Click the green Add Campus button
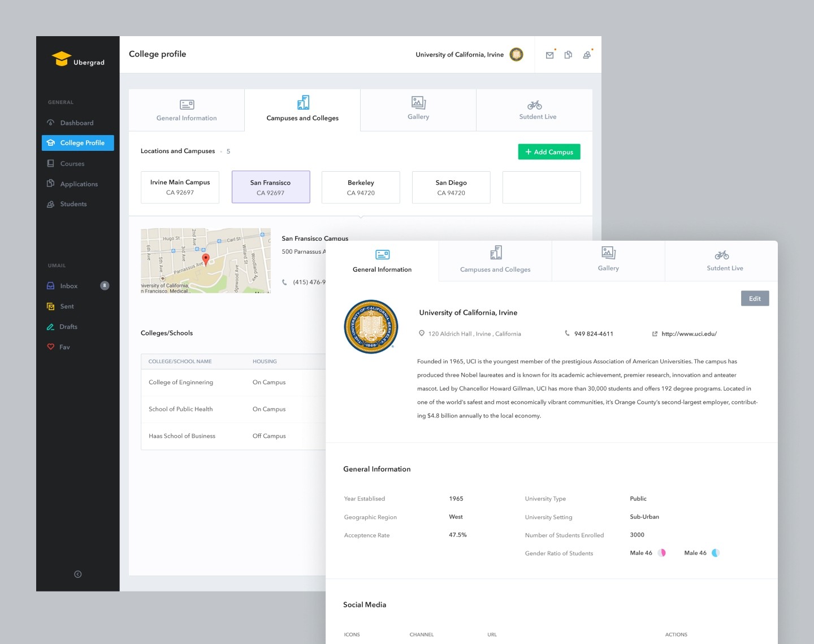 549,152
